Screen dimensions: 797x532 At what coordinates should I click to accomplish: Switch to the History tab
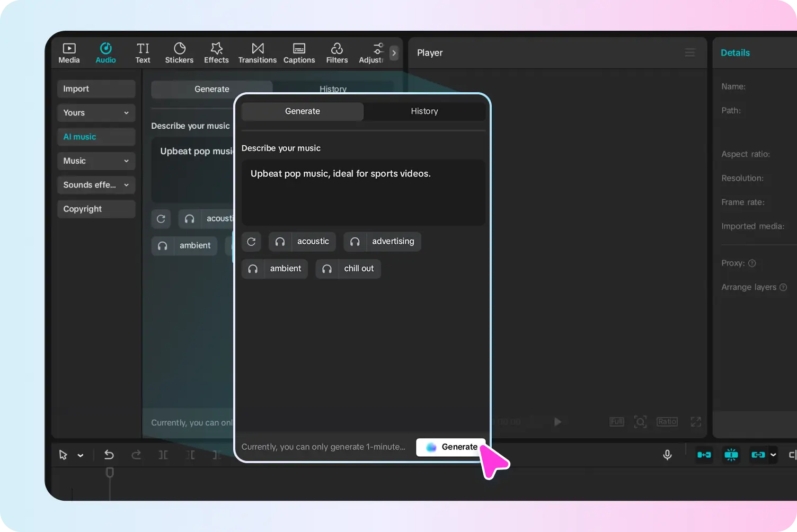tap(424, 111)
